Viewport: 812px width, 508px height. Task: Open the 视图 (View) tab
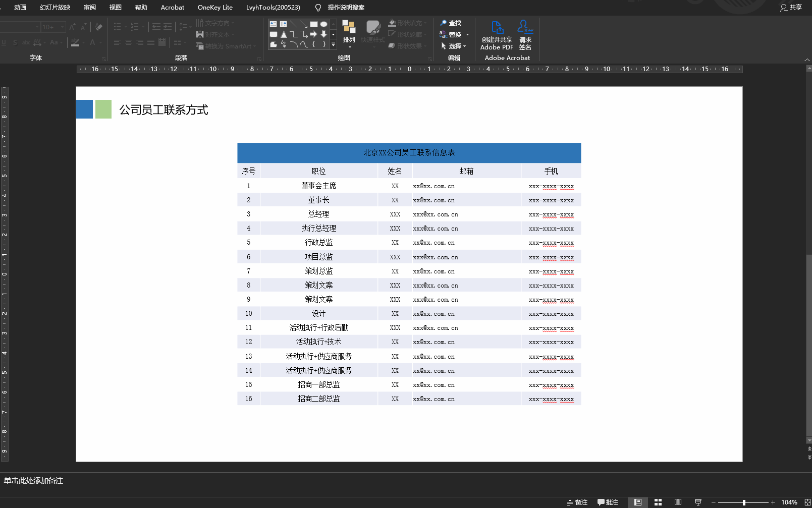coord(116,7)
